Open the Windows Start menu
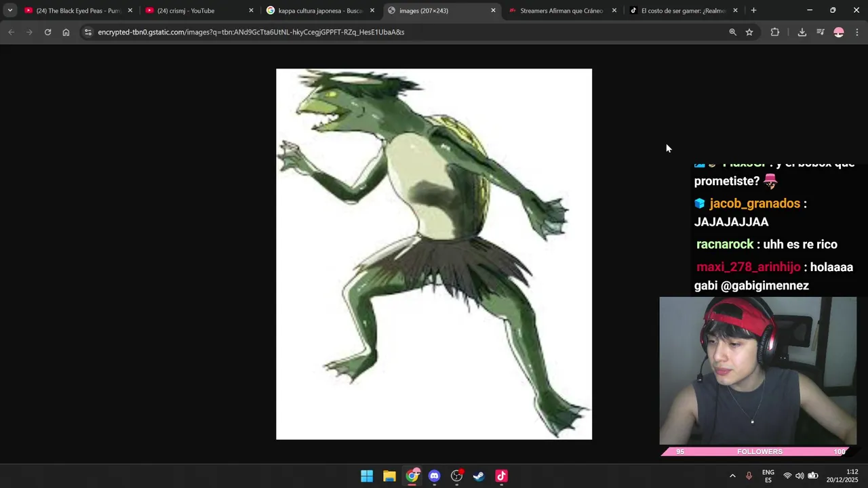This screenshot has width=868, height=488. [367, 476]
